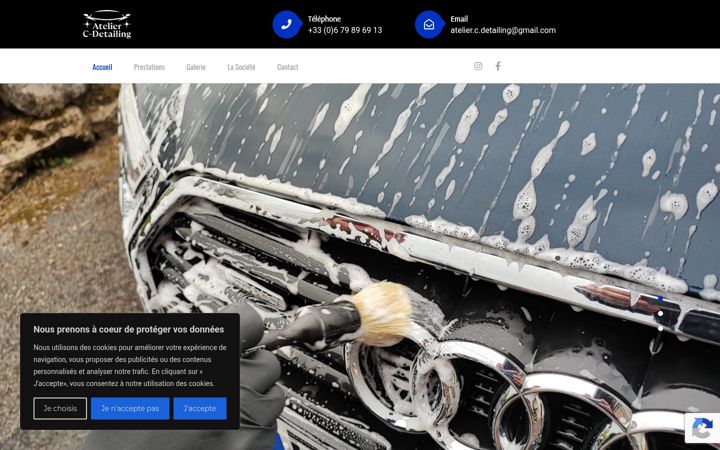Click the atelier.c.detailing@gmail.com email address
The height and width of the screenshot is (450, 720).
click(503, 30)
